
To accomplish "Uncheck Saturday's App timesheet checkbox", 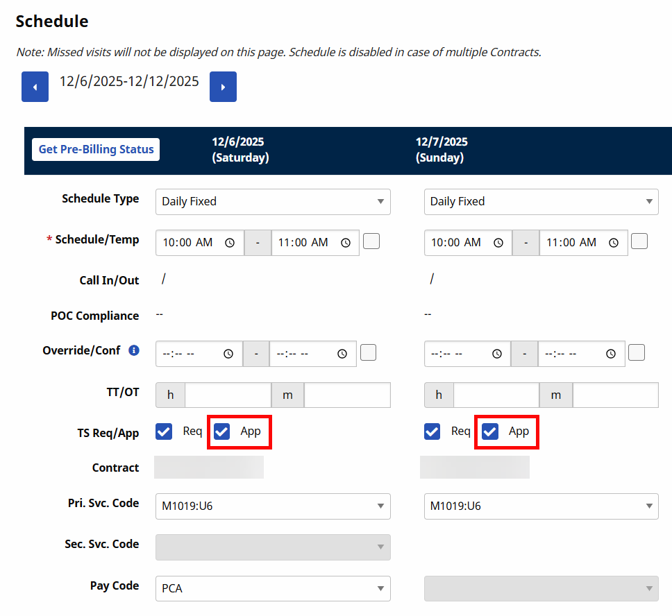I will click(222, 431).
